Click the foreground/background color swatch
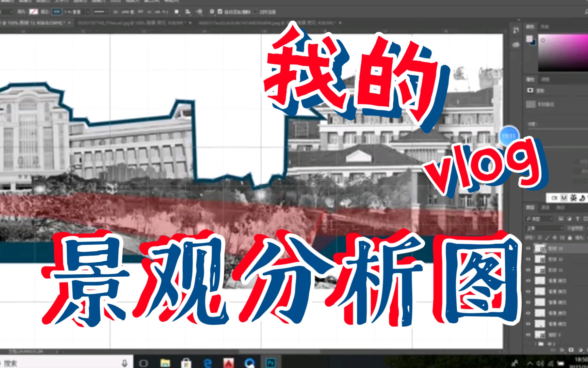588x368 pixels. 530,40
